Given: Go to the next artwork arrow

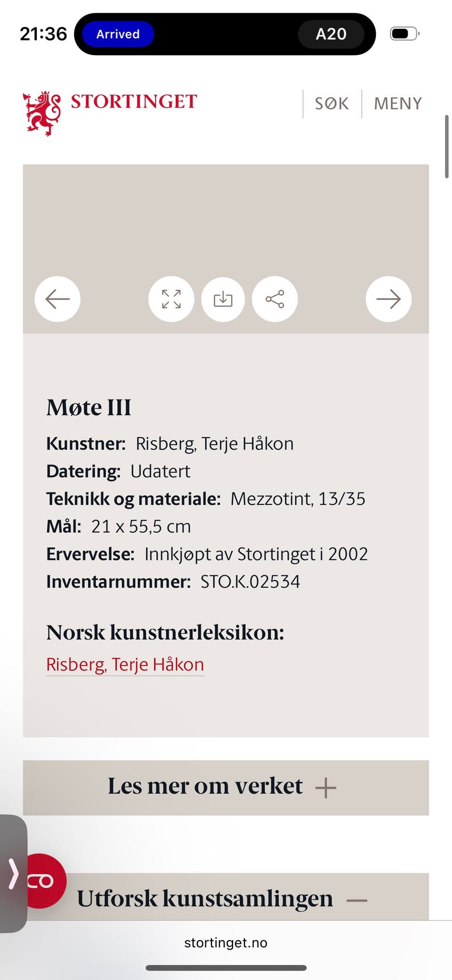Looking at the screenshot, I should click(388, 299).
